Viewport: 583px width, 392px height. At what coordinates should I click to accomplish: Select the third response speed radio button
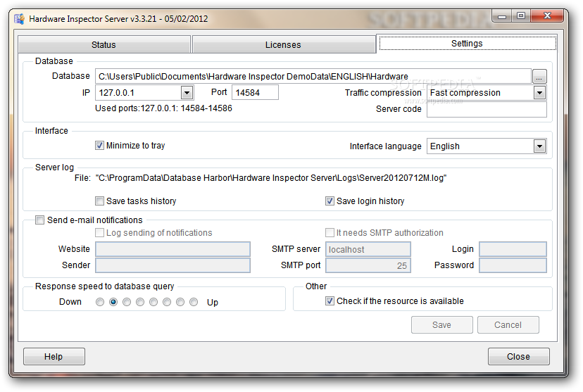(127, 302)
